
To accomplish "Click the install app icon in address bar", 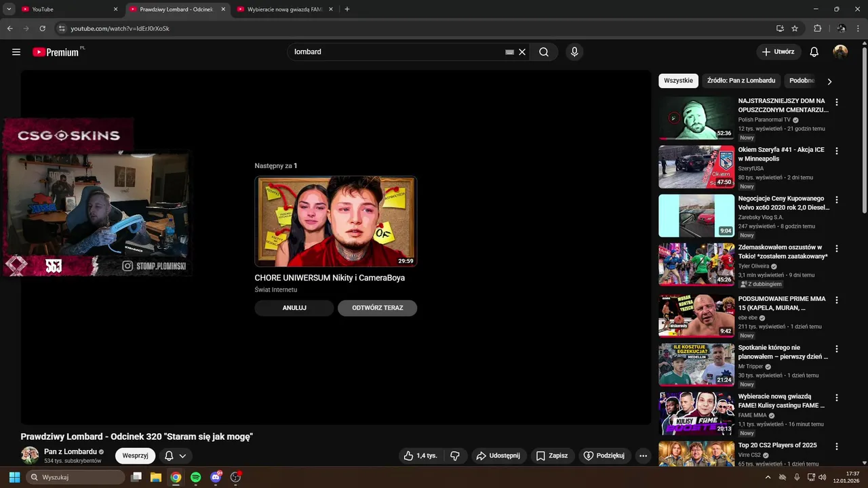I will (x=780, y=28).
